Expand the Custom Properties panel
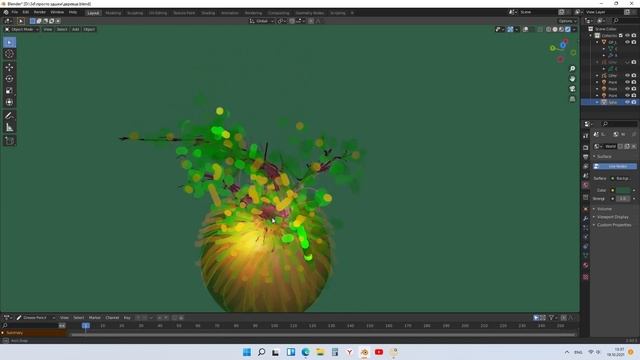640x360 pixels. (613, 225)
